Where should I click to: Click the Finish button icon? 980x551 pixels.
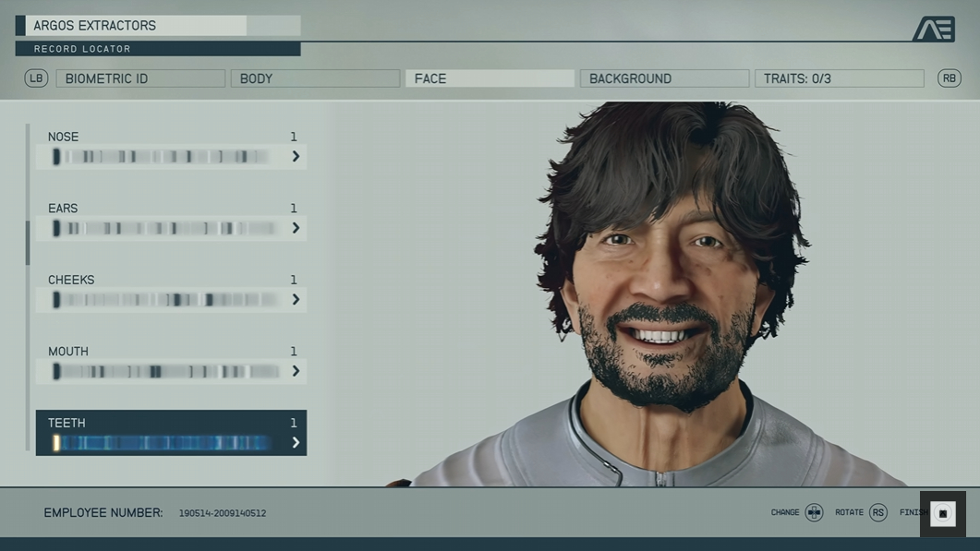[942, 513]
